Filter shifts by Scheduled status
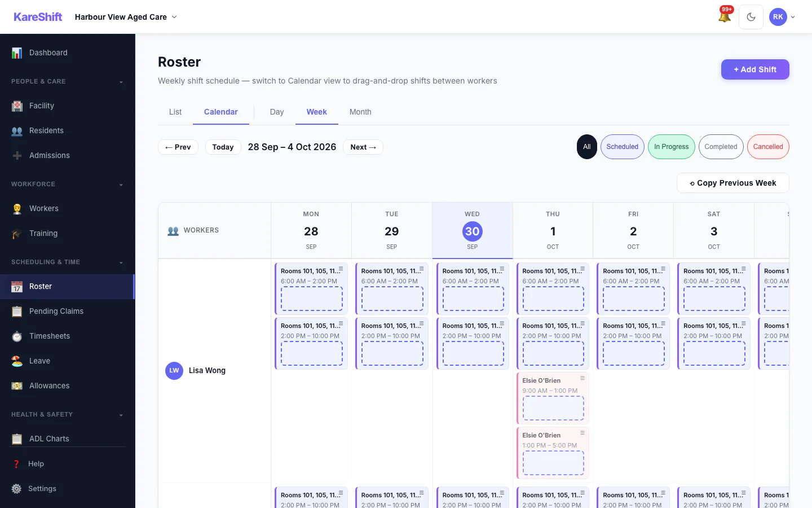 pyautogui.click(x=623, y=147)
